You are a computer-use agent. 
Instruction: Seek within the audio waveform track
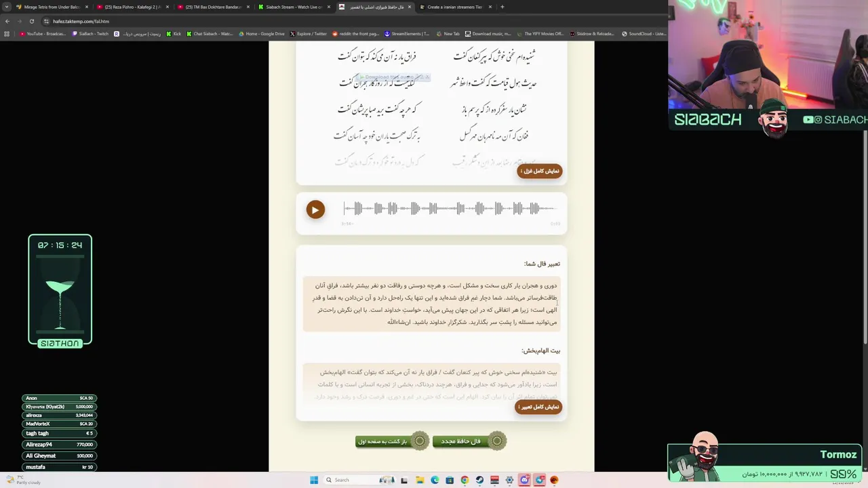pyautogui.click(x=450, y=209)
